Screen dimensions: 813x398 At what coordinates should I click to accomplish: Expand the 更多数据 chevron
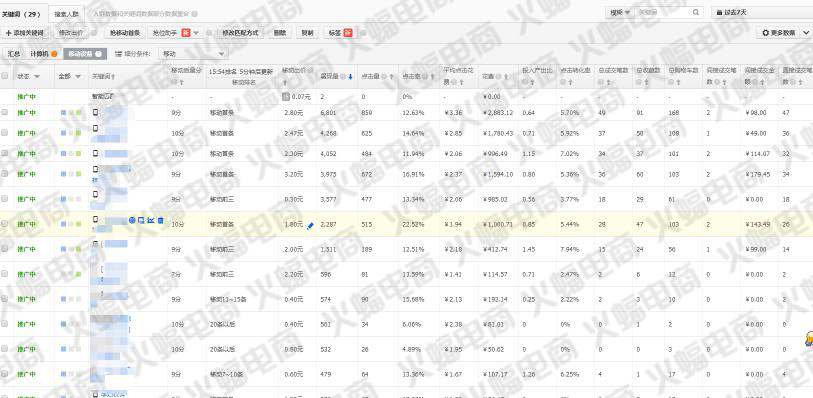[x=806, y=33]
